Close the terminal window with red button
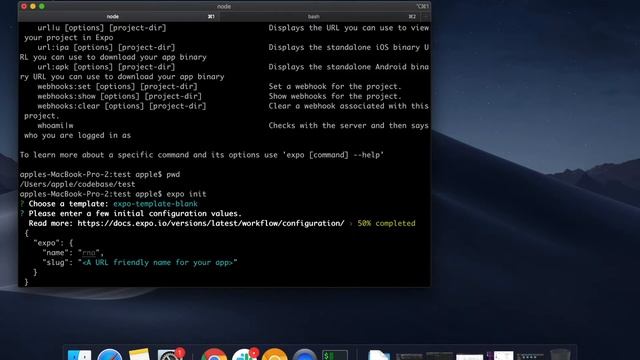The image size is (640, 360). coord(24,6)
